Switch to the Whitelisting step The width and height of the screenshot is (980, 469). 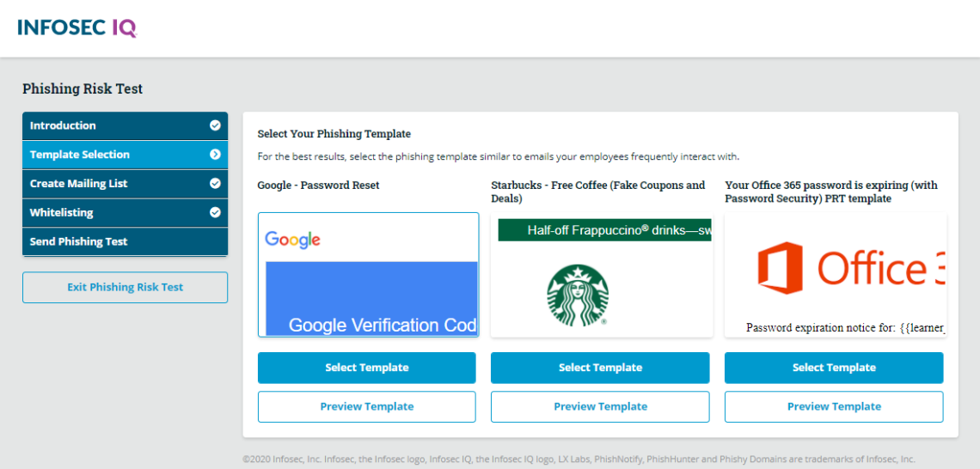[112, 213]
